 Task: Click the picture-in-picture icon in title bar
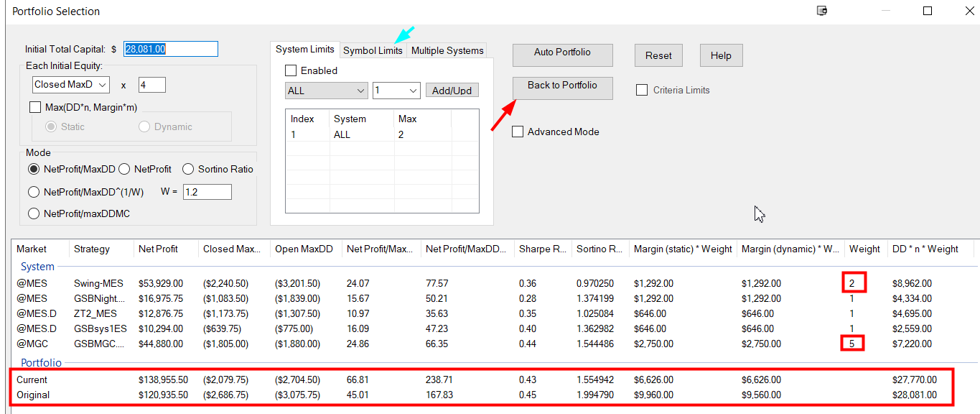(x=822, y=11)
